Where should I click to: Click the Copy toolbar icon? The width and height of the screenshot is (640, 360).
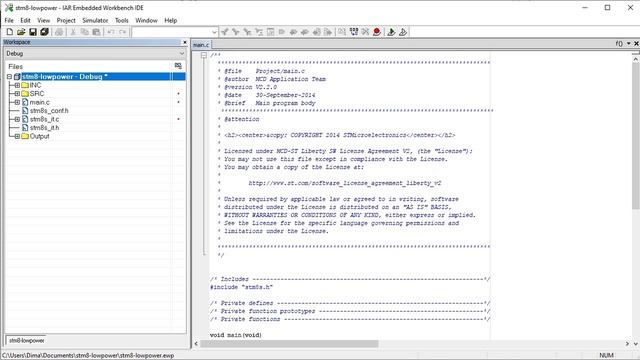click(84, 32)
